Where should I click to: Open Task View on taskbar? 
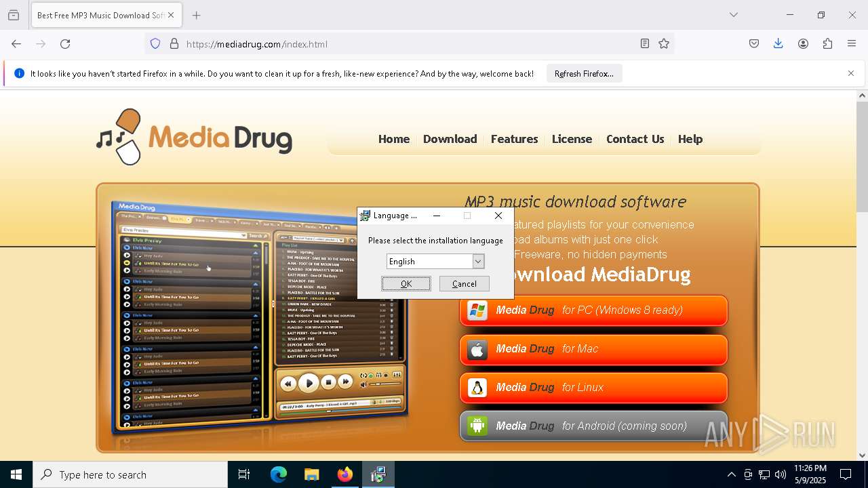[x=244, y=474]
